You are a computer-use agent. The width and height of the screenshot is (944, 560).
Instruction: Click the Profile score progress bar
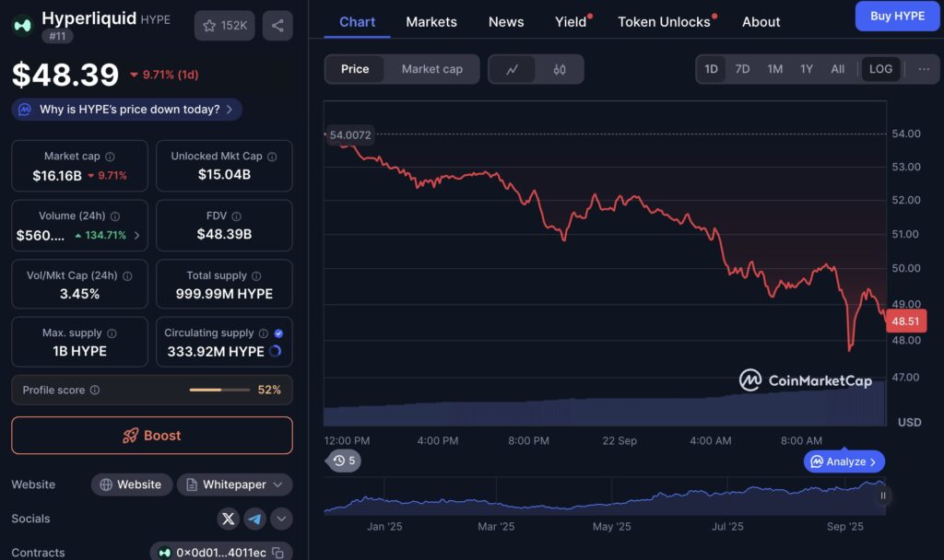(219, 390)
